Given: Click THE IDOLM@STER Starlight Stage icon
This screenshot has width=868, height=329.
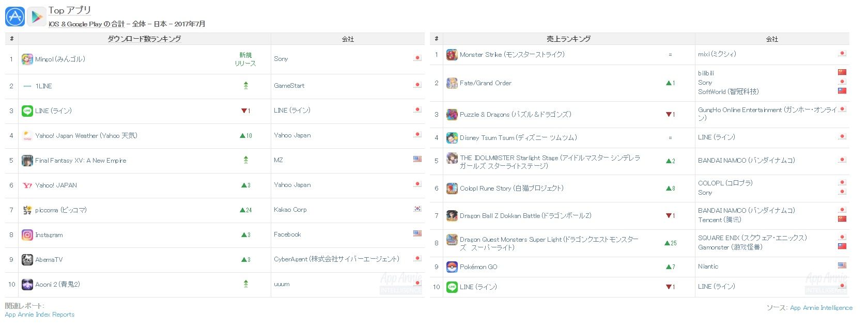Looking at the screenshot, I should (x=452, y=158).
